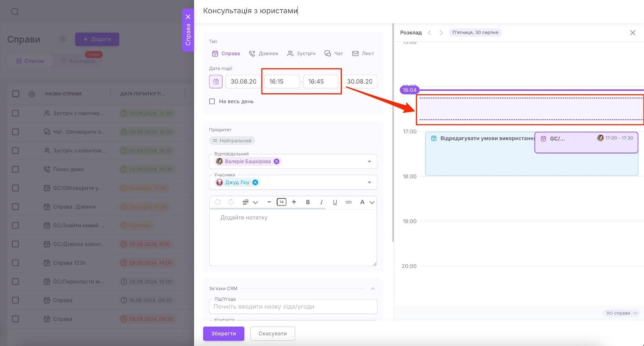Toggle bold formatting in note editor
This screenshot has height=346, width=644.
(308, 202)
